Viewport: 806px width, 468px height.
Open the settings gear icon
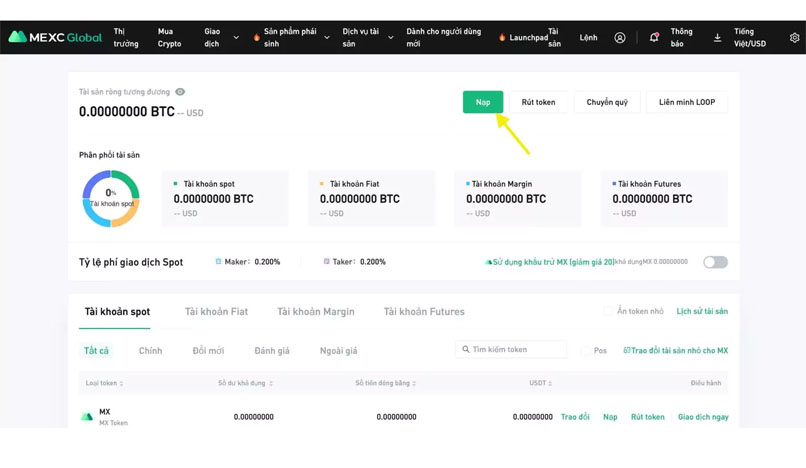[x=794, y=38]
